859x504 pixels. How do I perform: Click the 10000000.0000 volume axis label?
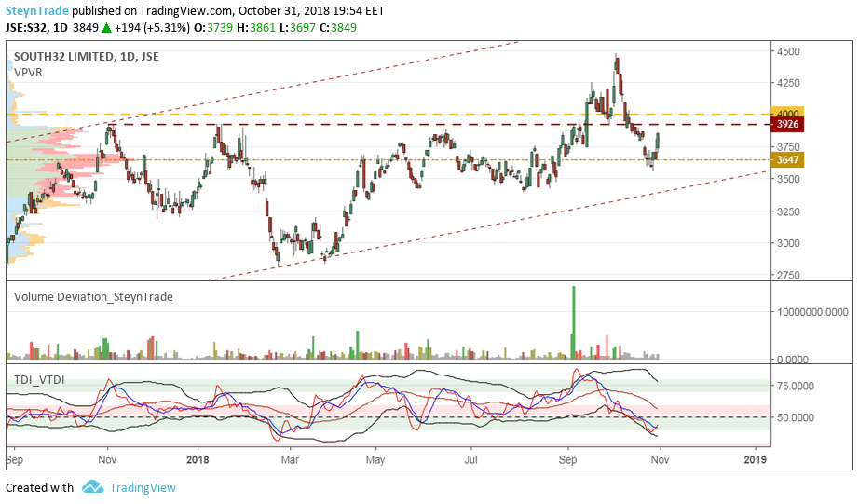point(812,312)
